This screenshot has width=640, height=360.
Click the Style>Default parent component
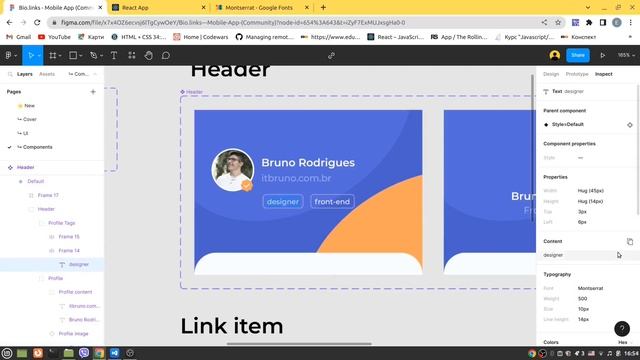coord(568,124)
